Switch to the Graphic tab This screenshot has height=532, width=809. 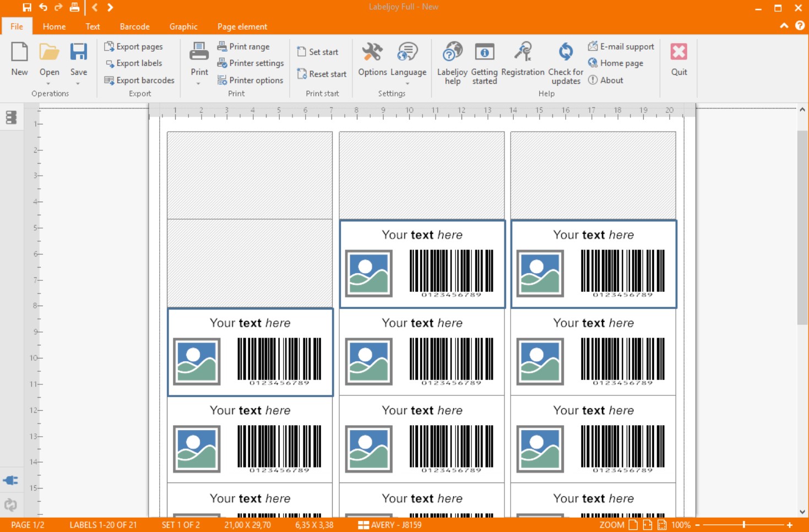(x=183, y=26)
